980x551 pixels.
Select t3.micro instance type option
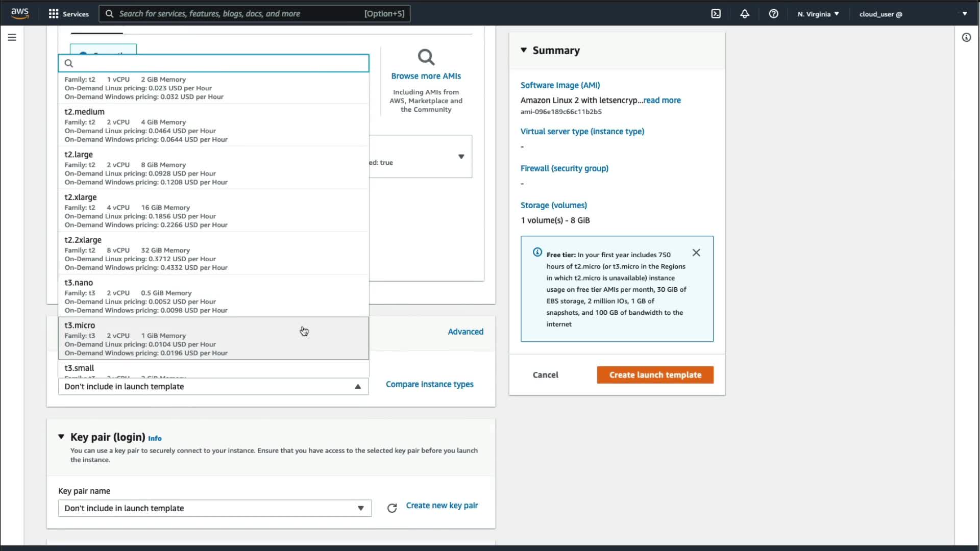213,338
